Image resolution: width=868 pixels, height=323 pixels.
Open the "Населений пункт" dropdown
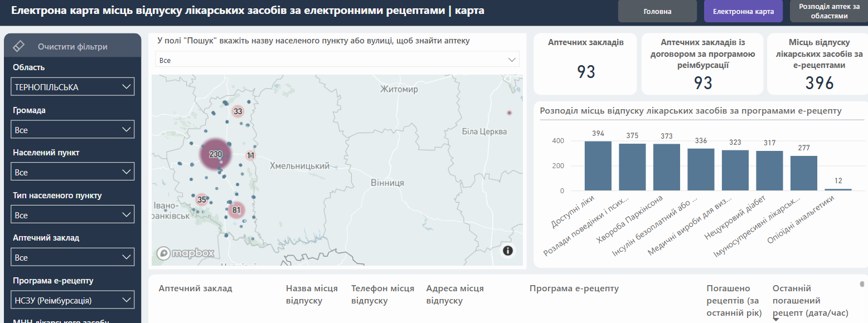click(x=72, y=172)
